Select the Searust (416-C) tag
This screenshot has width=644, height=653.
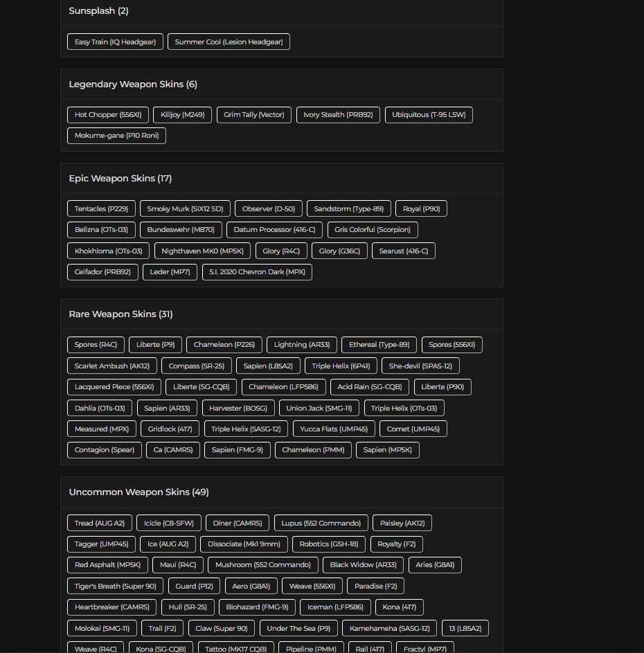coord(404,251)
